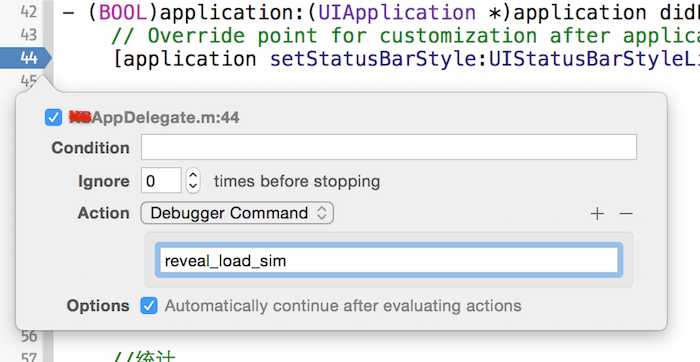The width and height of the screenshot is (700, 362).
Task: Click into the Condition text field
Action: pyautogui.click(x=389, y=147)
